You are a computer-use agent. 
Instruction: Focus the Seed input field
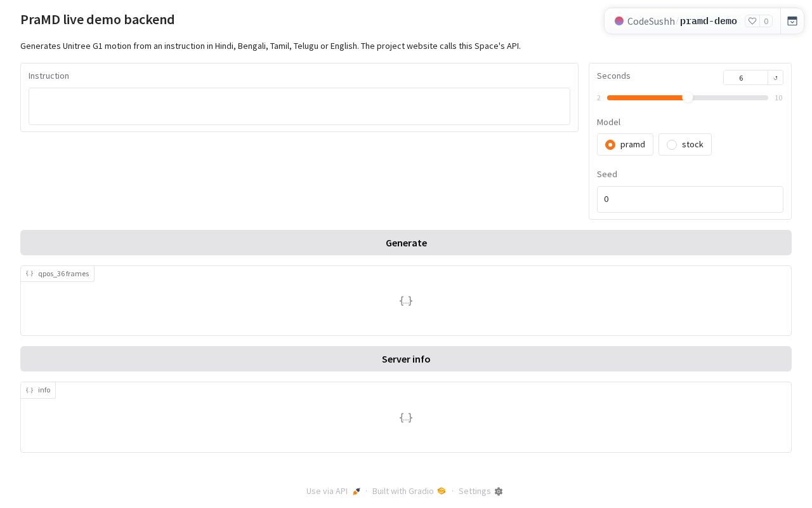[690, 199]
